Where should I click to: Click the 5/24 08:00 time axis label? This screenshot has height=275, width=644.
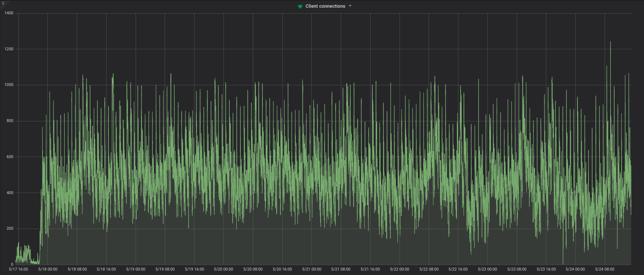605,269
